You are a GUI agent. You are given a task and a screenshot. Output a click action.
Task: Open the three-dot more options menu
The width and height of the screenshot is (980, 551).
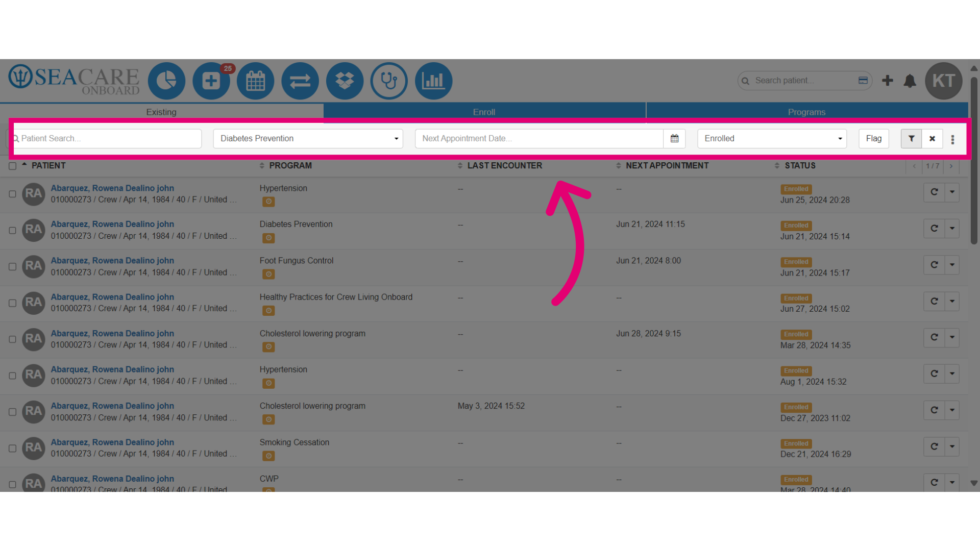pos(952,139)
